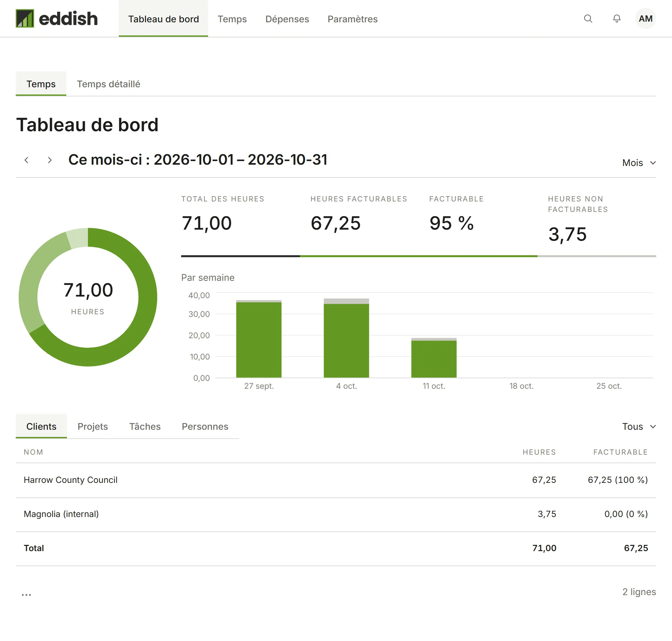Go to next month with right arrow

tap(50, 160)
